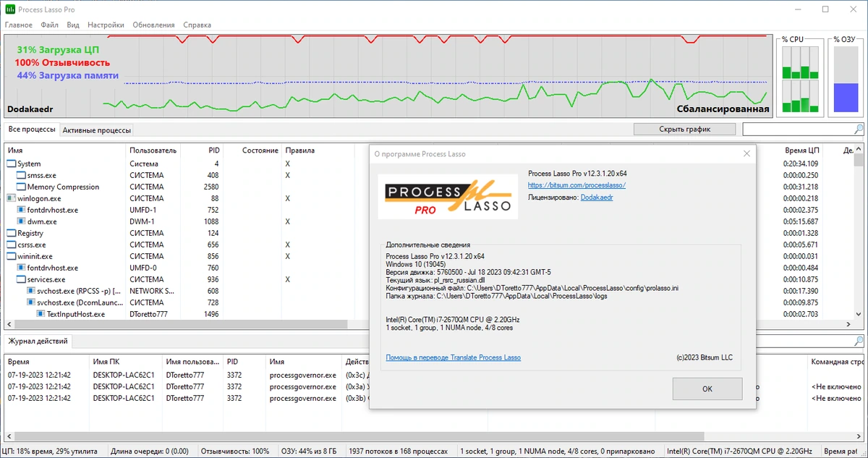The height and width of the screenshot is (458, 868).
Task: Click the wininit.exe process icon
Action: 11,257
